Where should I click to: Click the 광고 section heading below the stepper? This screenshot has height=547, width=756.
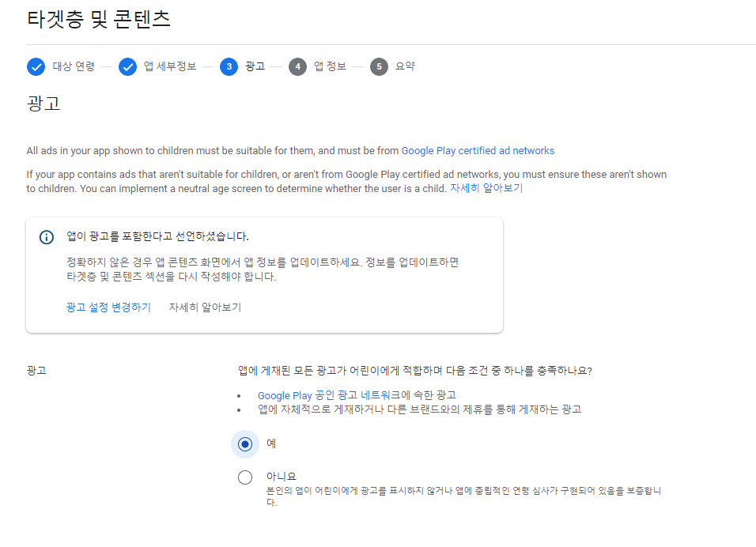coord(43,104)
